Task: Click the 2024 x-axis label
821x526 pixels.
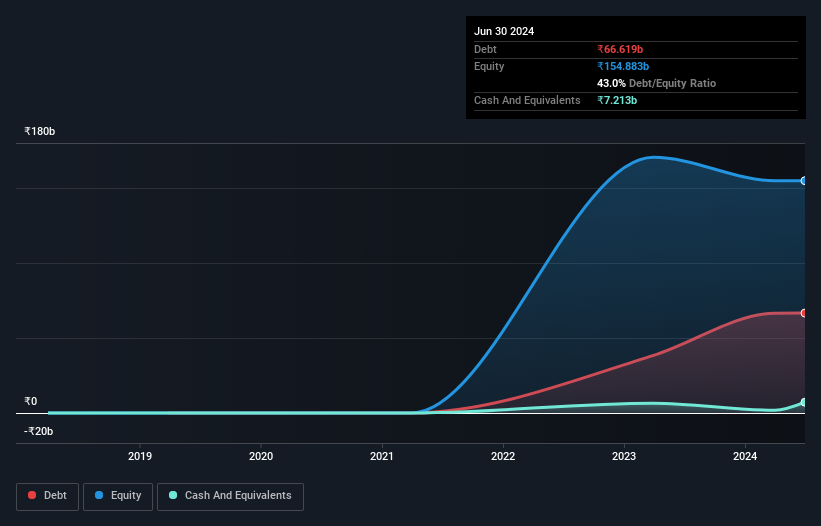Action: [x=745, y=456]
